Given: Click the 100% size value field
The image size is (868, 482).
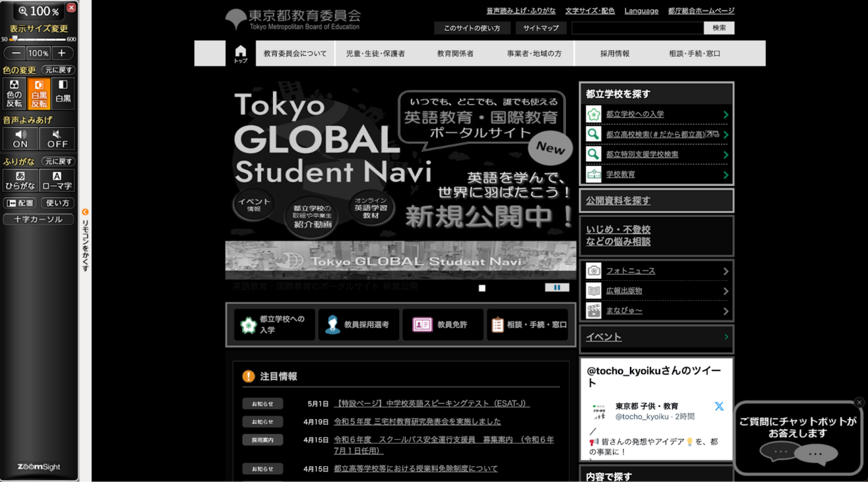Looking at the screenshot, I should pyautogui.click(x=38, y=53).
